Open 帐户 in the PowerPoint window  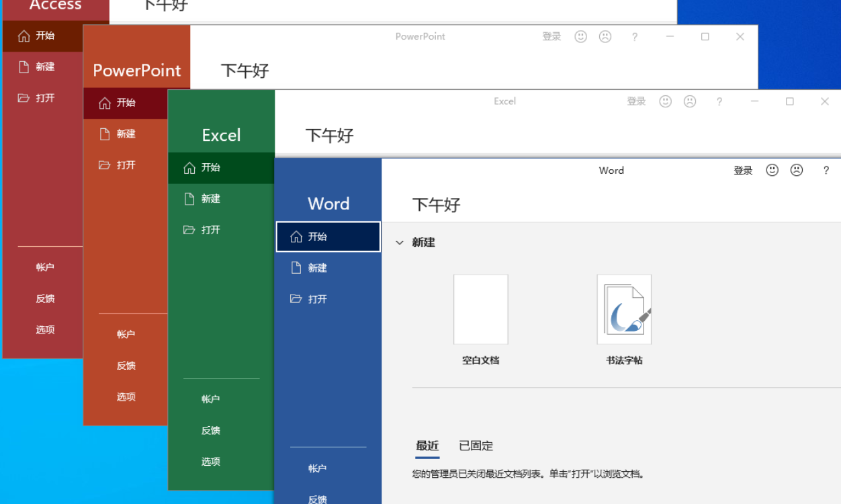(x=126, y=334)
